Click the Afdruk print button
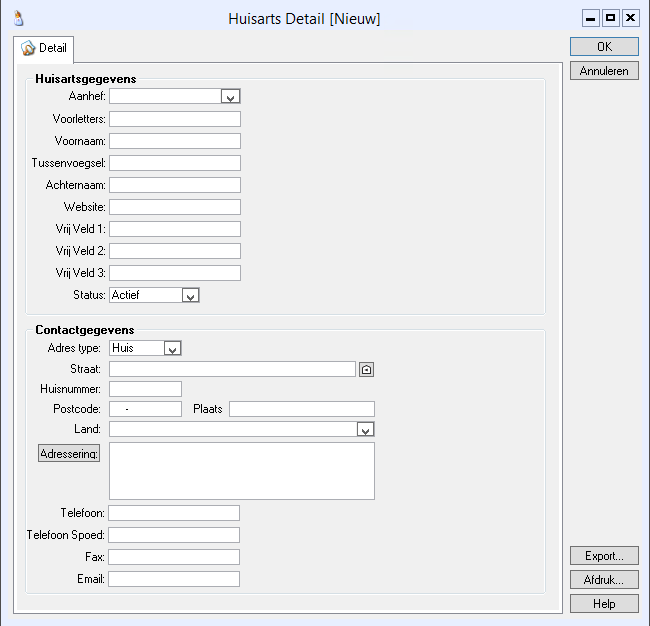 click(604, 580)
